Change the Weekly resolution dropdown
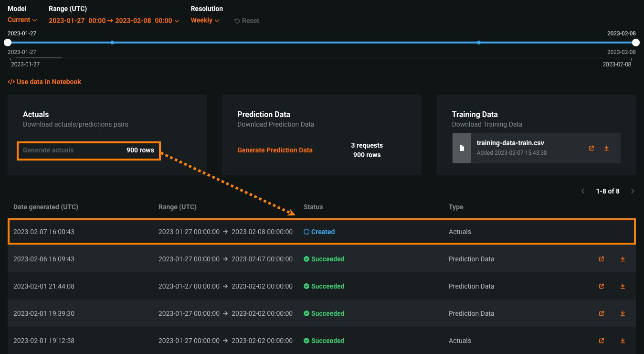This screenshot has width=644, height=354. click(205, 21)
